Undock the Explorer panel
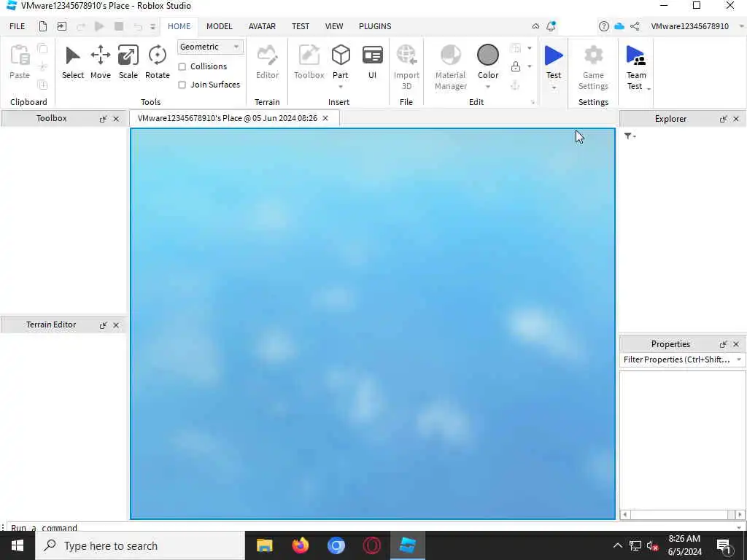Viewport: 747px width, 560px height. click(x=723, y=119)
